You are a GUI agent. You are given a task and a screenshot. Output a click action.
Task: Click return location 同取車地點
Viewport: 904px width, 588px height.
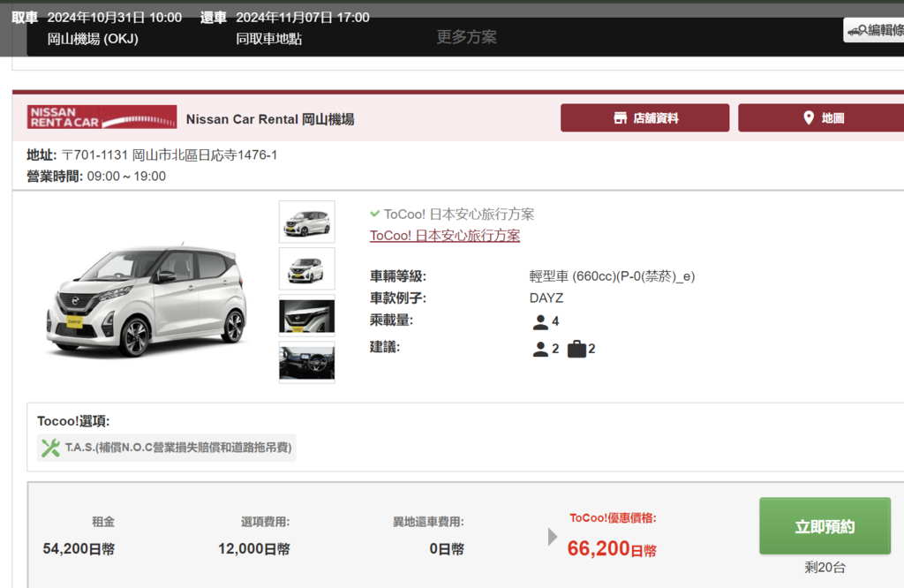(x=268, y=39)
